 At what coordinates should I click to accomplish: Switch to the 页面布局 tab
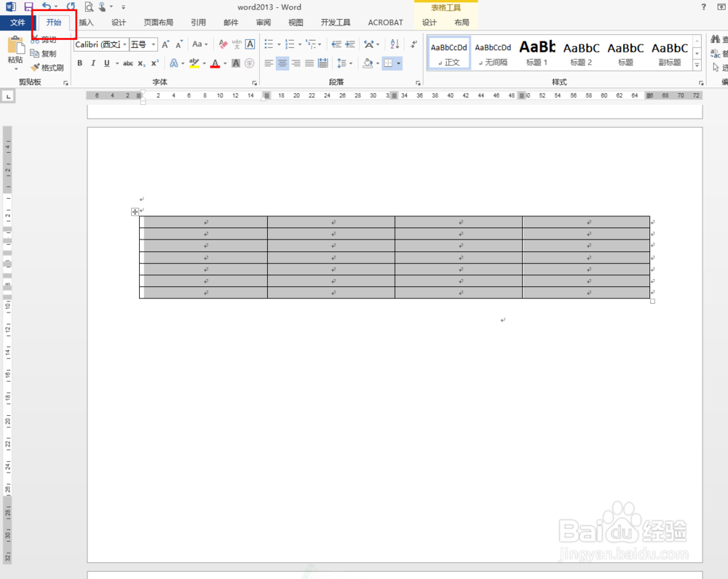[x=158, y=23]
